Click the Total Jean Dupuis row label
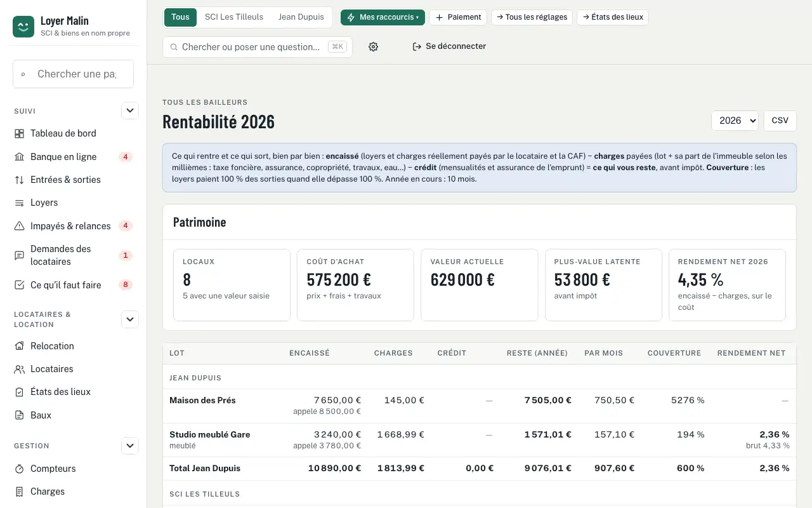The image size is (812, 508). pyautogui.click(x=205, y=468)
